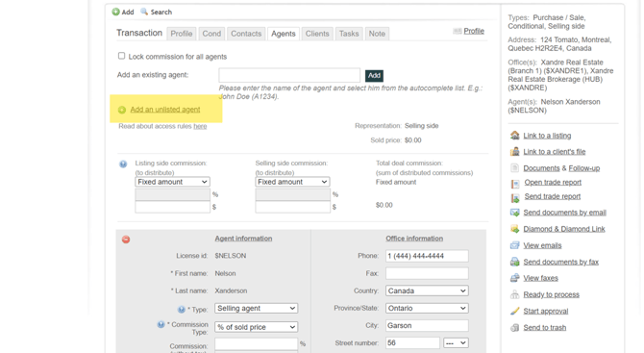Click the View emails envelope icon
This screenshot has height=353, width=644.
(x=514, y=245)
